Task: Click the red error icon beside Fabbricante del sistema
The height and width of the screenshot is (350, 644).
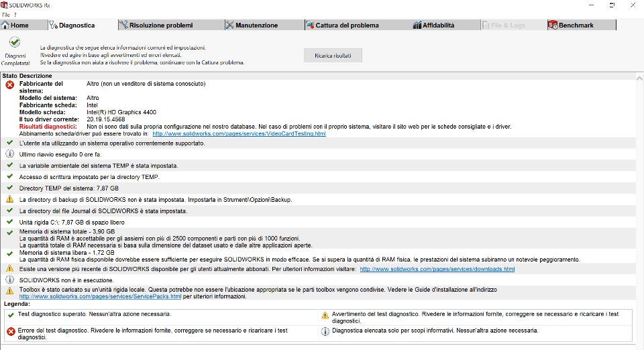Action: pos(10,85)
